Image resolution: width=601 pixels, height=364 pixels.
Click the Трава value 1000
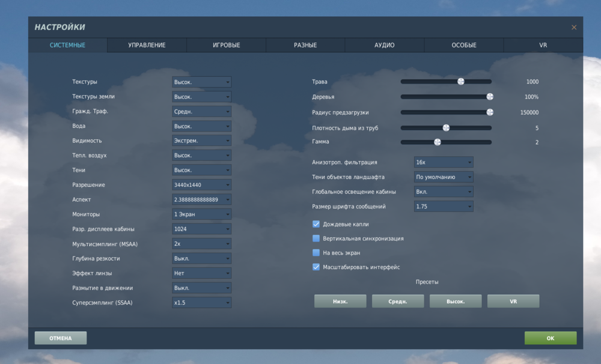tap(532, 82)
